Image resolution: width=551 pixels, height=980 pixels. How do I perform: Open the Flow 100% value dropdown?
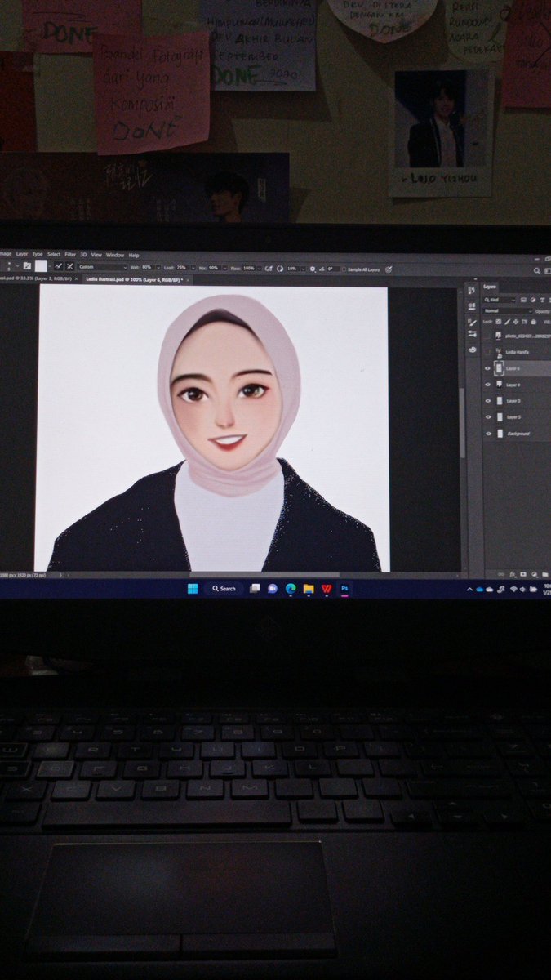[260, 267]
